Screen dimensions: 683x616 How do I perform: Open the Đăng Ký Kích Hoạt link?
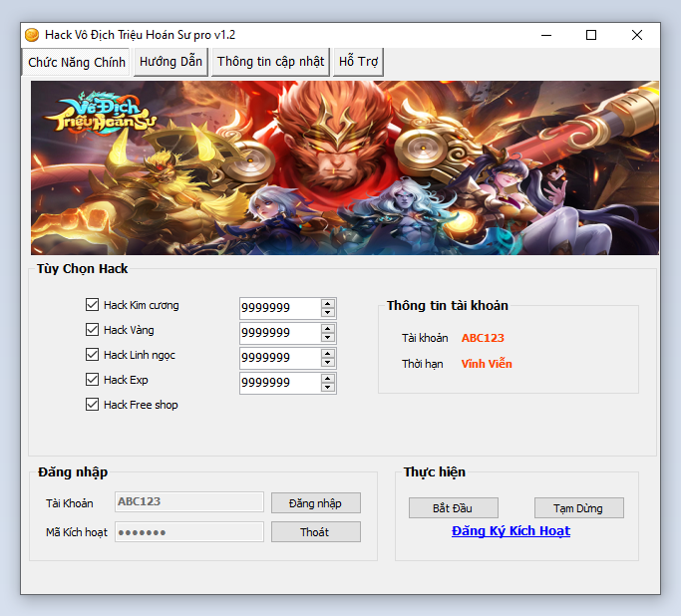(x=511, y=531)
